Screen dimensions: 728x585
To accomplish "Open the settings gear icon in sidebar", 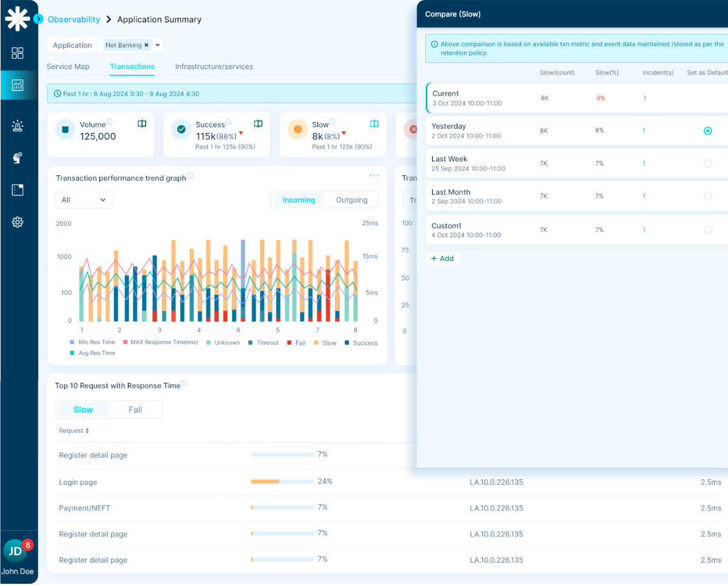I will [18, 222].
